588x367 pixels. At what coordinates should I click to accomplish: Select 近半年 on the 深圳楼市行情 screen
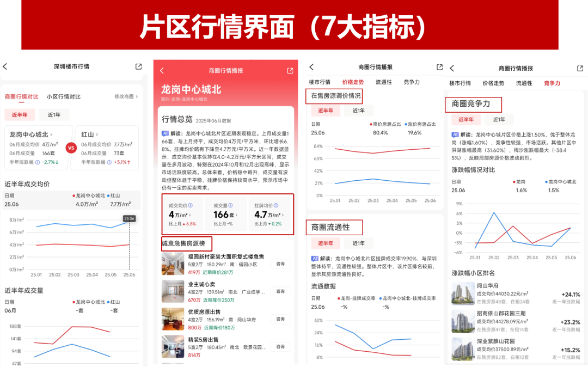(20, 115)
